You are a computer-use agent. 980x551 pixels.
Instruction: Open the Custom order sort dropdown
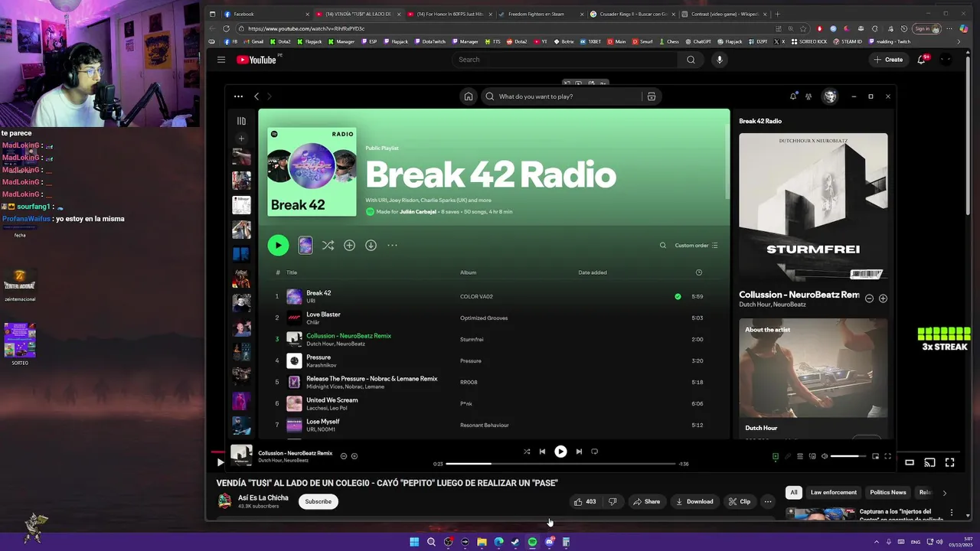point(696,246)
